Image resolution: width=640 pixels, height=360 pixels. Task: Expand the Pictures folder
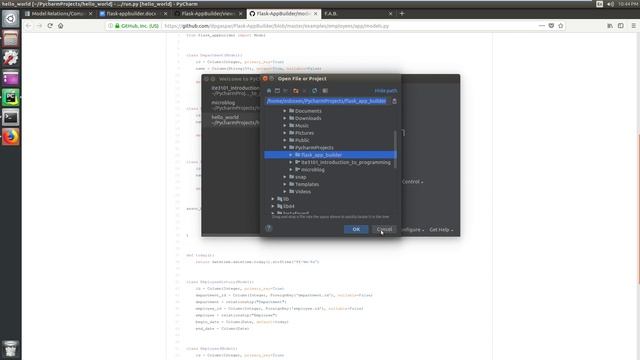coord(285,133)
